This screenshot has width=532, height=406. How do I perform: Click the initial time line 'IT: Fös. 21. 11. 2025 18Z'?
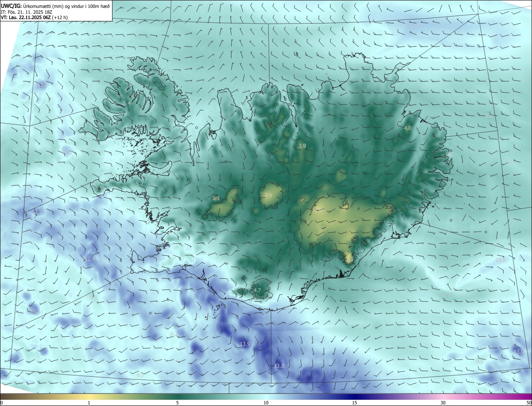(27, 12)
